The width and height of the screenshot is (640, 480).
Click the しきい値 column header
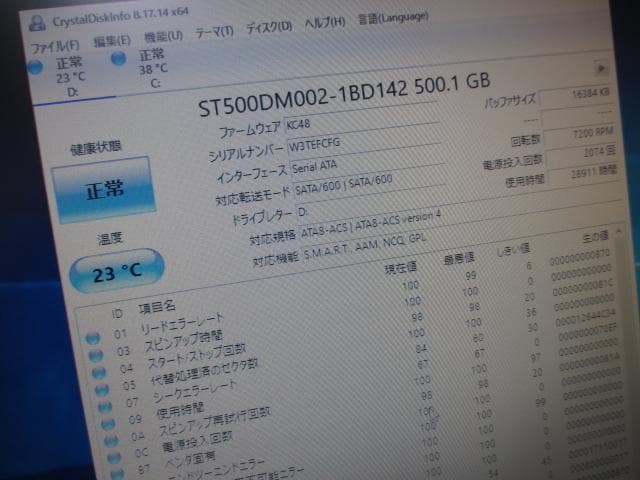tap(513, 250)
